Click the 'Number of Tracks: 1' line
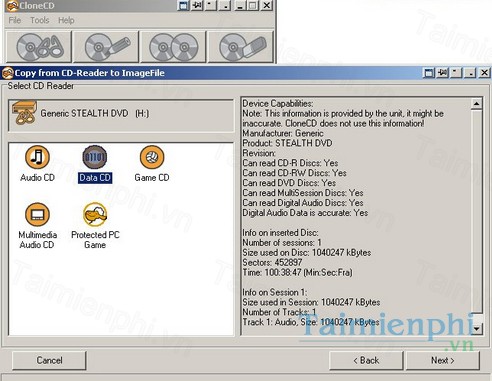 click(x=279, y=312)
